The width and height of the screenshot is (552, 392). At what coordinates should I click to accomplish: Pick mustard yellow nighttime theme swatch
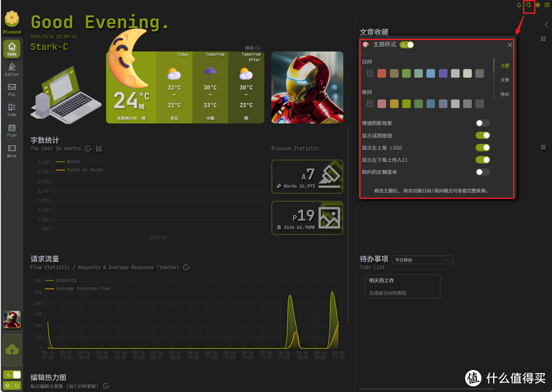394,103
